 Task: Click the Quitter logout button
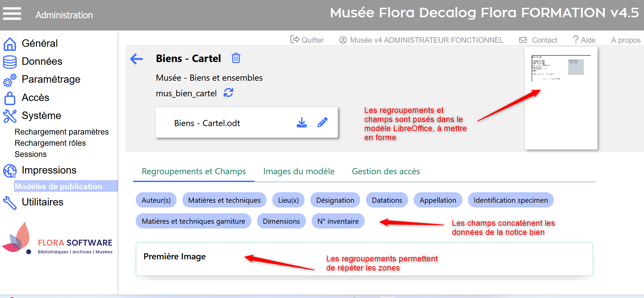click(307, 40)
